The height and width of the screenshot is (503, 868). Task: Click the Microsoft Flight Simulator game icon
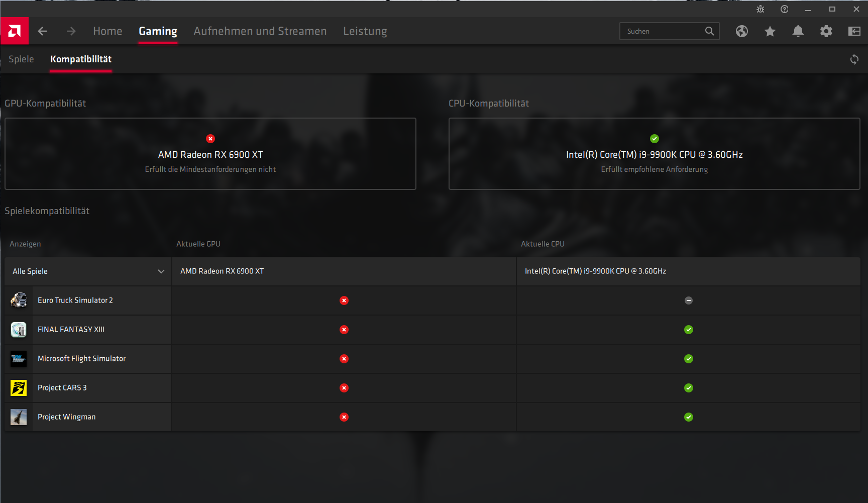(x=19, y=359)
